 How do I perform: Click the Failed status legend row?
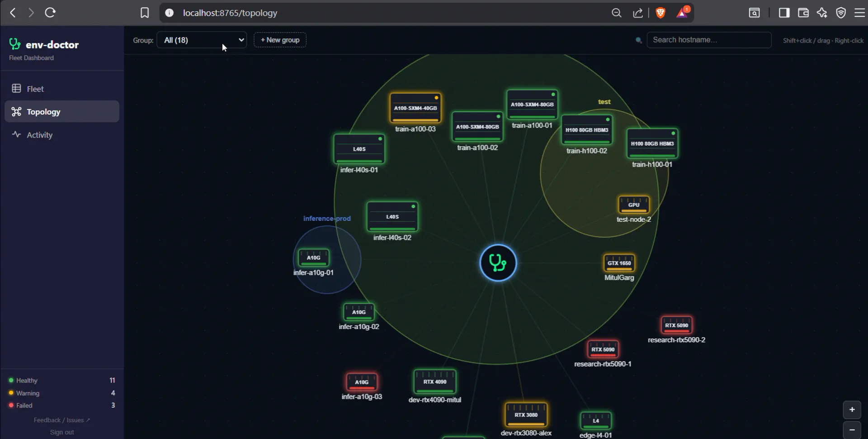[x=62, y=406]
